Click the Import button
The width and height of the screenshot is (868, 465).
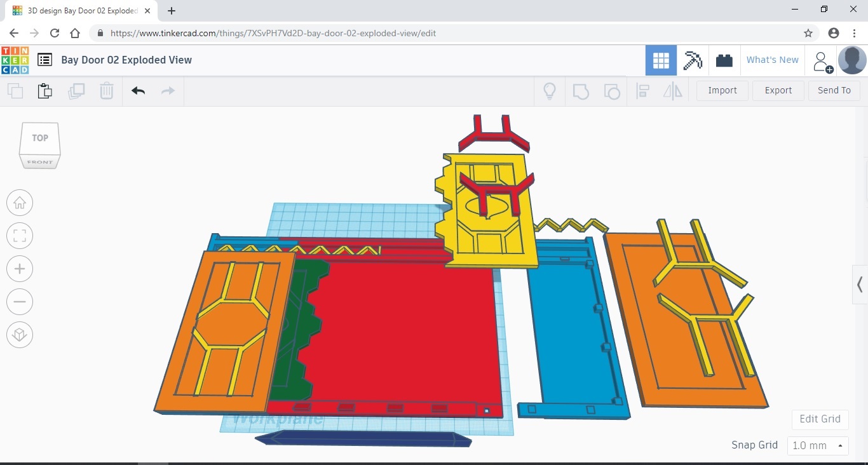(722, 91)
